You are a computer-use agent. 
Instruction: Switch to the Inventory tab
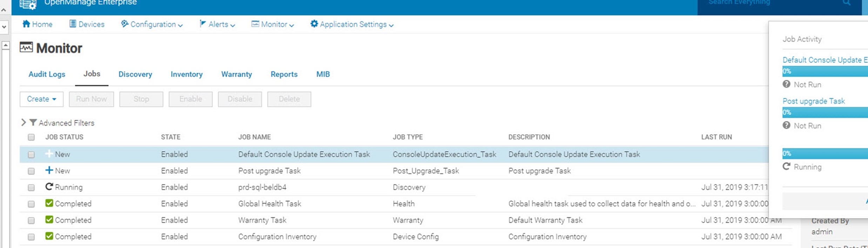[187, 74]
